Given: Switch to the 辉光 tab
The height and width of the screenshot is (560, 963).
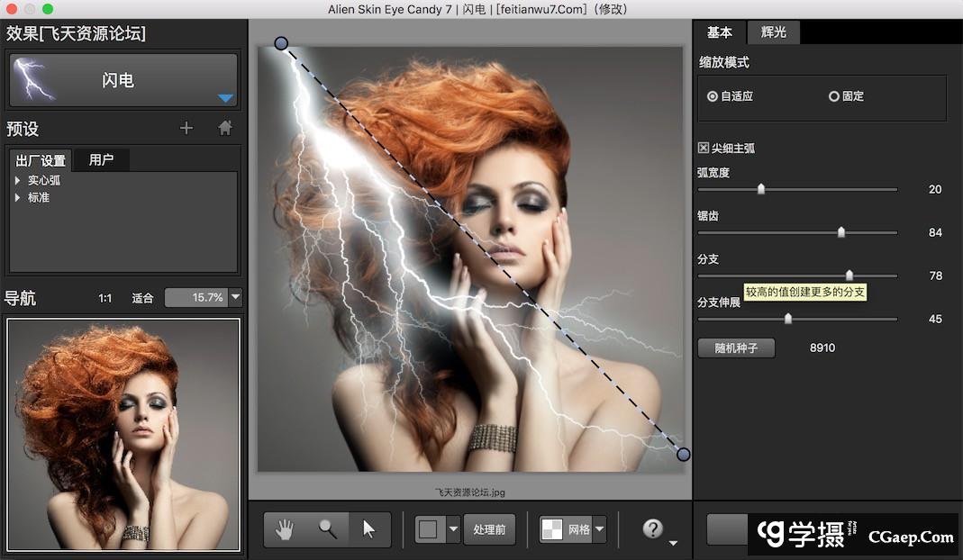Looking at the screenshot, I should (773, 32).
